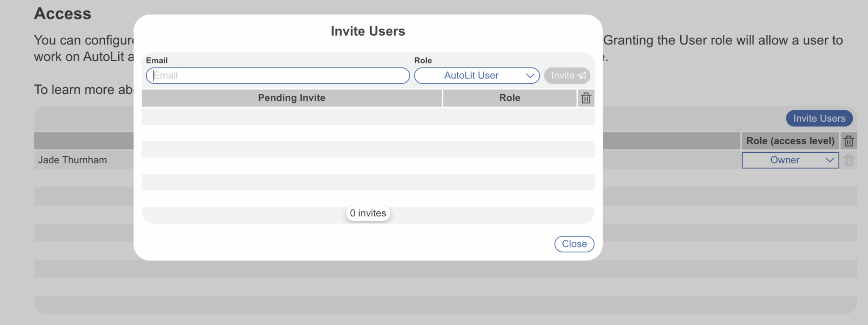
Task: Open the Owner role dropdown for Jade Thurnham
Action: tap(790, 160)
